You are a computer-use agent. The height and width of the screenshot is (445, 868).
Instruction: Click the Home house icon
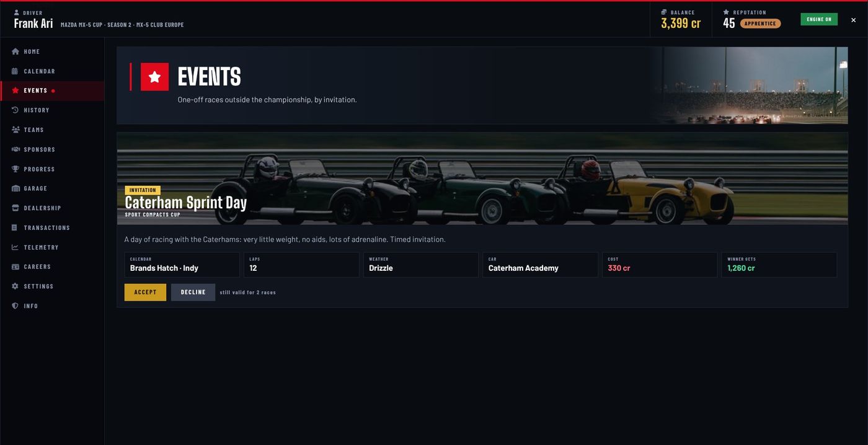click(15, 51)
